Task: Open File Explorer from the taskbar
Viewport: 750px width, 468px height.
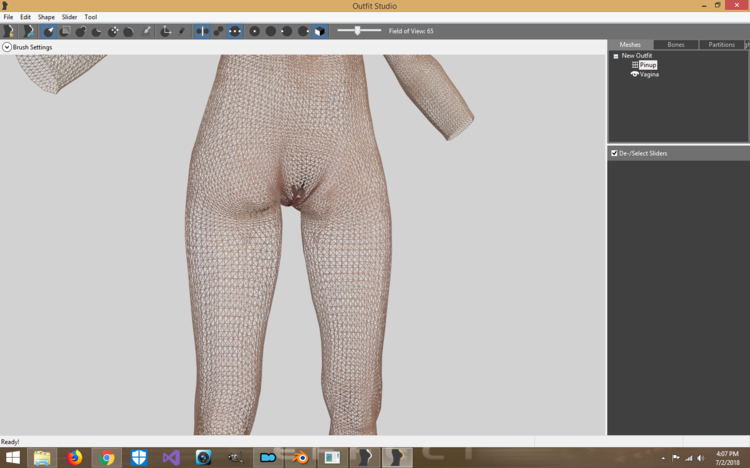Action: coord(42,458)
